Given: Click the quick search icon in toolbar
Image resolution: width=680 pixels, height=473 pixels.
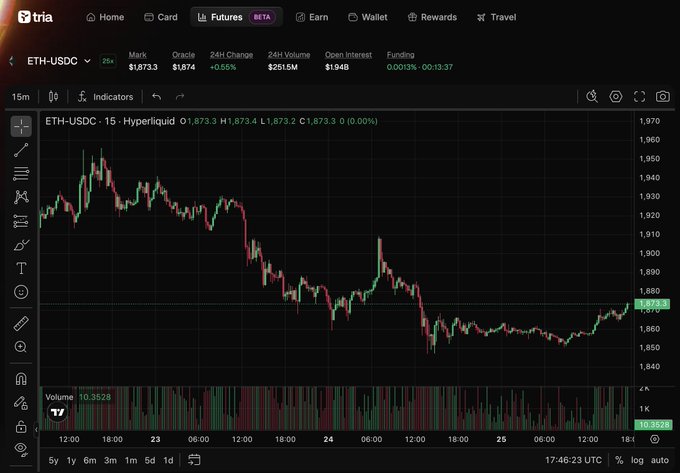Looking at the screenshot, I should tap(592, 96).
